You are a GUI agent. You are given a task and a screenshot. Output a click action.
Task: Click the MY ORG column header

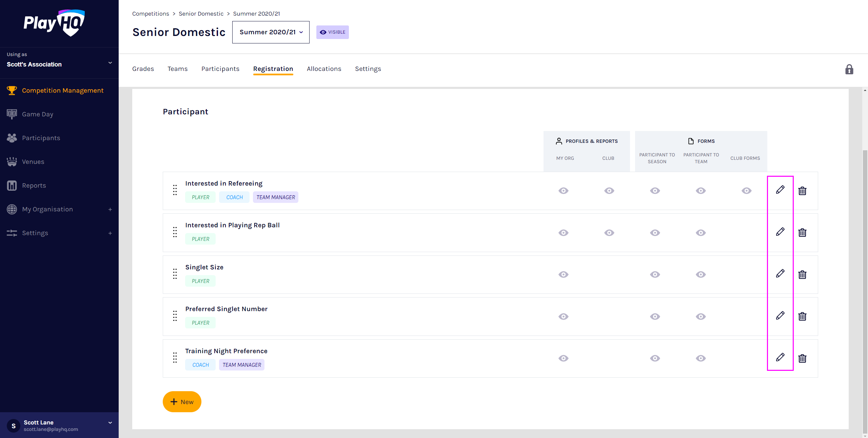pyautogui.click(x=565, y=158)
